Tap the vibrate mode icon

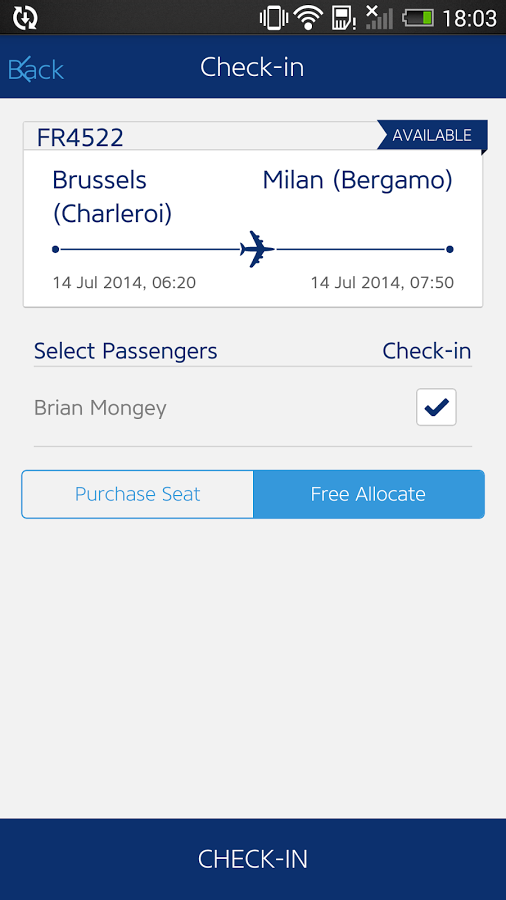point(274,18)
